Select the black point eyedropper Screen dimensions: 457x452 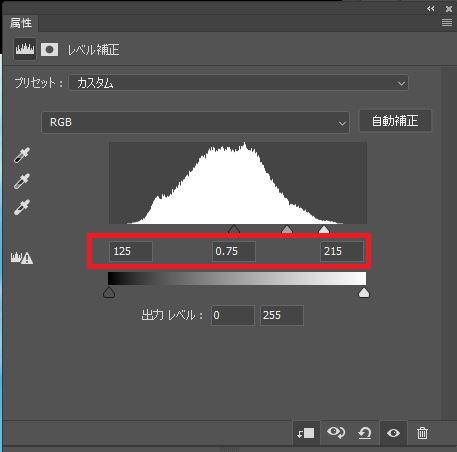(x=22, y=155)
